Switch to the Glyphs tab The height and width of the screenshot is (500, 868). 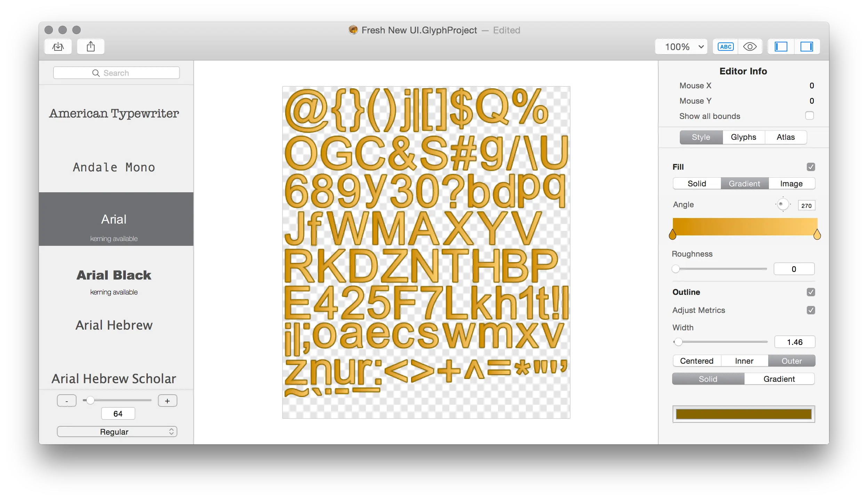(x=744, y=136)
